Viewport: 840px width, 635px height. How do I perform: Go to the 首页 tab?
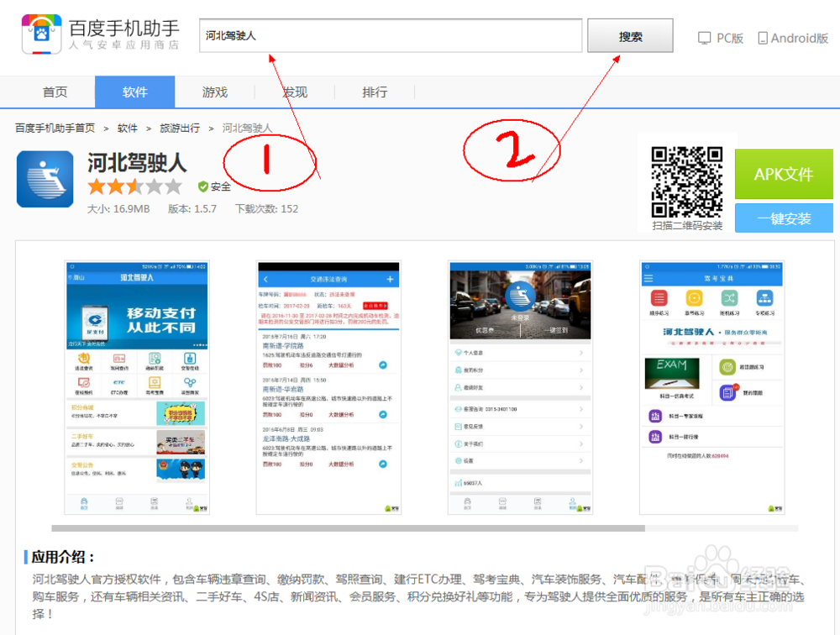tap(55, 92)
